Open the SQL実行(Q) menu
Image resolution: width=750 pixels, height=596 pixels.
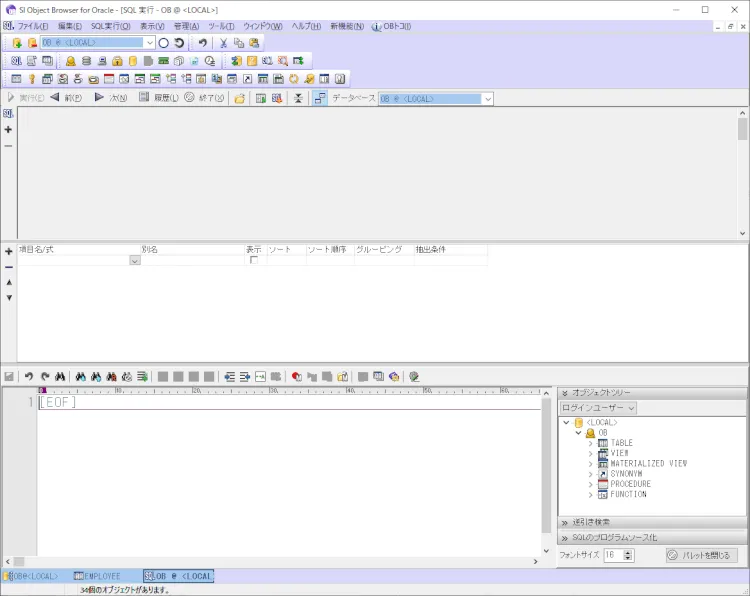(110, 26)
